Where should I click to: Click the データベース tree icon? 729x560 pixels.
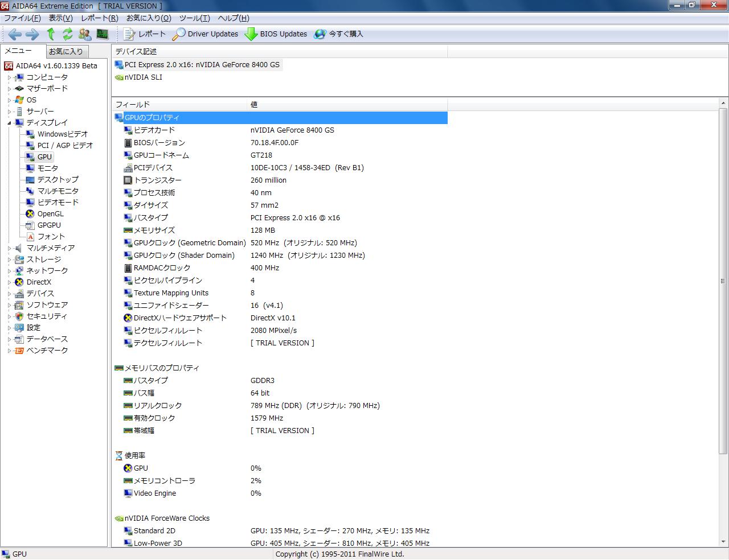click(19, 339)
